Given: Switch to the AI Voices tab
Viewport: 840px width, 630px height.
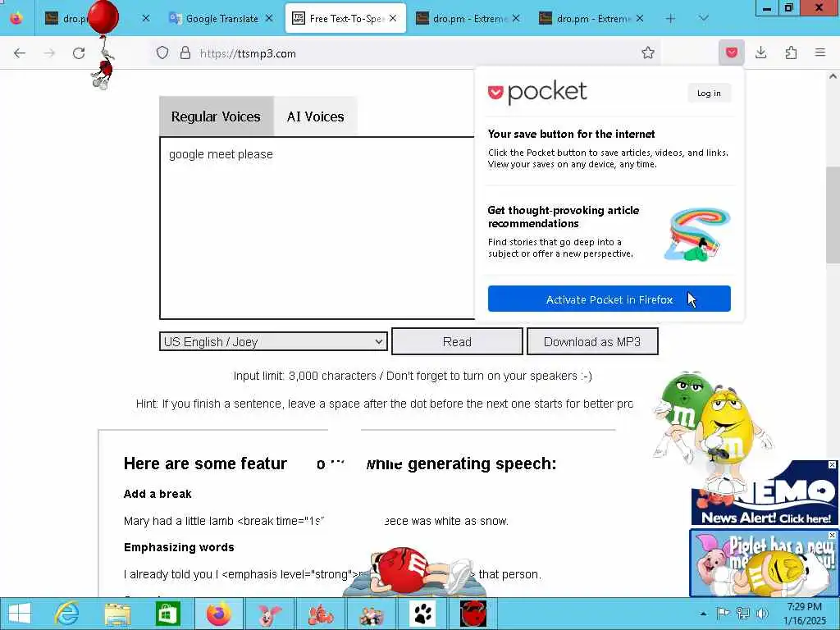Looking at the screenshot, I should 316,116.
